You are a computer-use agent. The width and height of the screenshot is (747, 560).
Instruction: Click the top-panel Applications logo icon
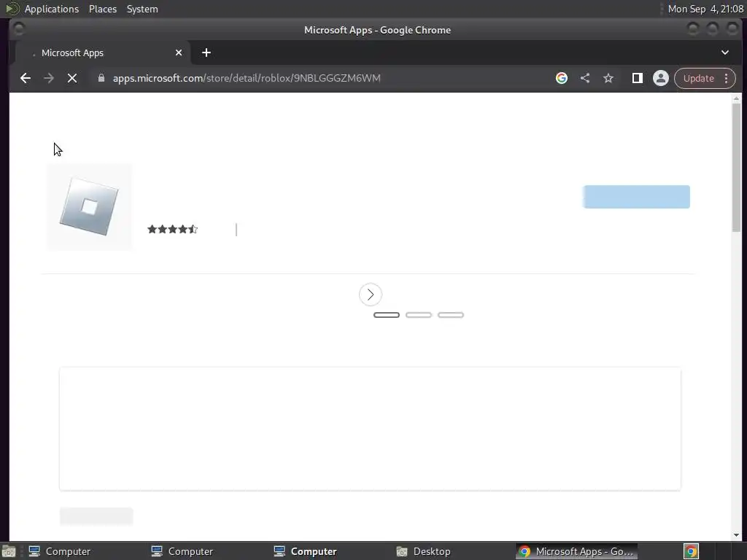coord(12,9)
